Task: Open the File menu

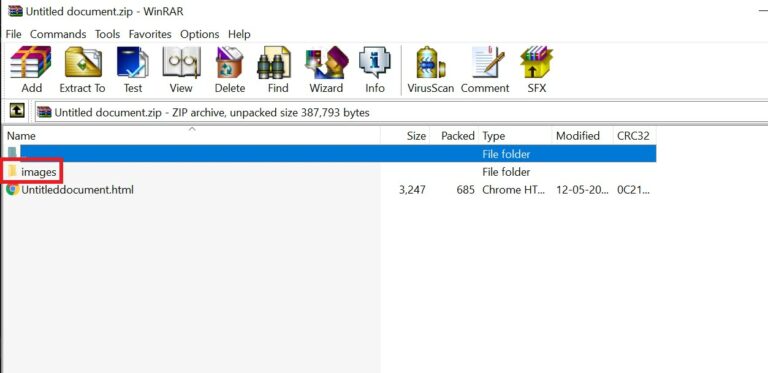Action: point(13,34)
